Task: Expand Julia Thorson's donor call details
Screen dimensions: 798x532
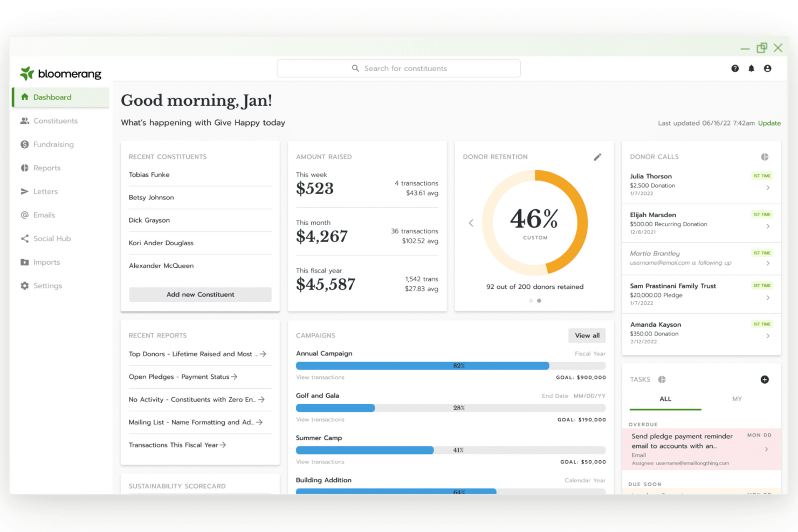Action: 768,188
